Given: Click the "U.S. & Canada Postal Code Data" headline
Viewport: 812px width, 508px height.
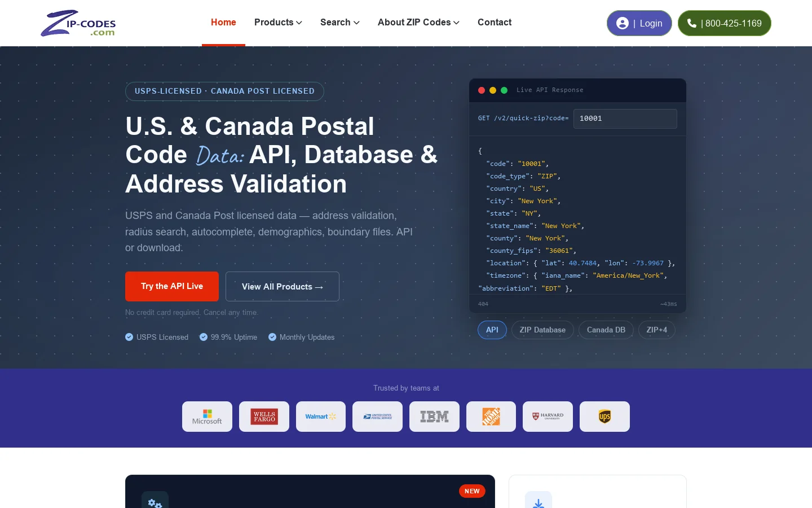Looking at the screenshot, I should 281,155.
